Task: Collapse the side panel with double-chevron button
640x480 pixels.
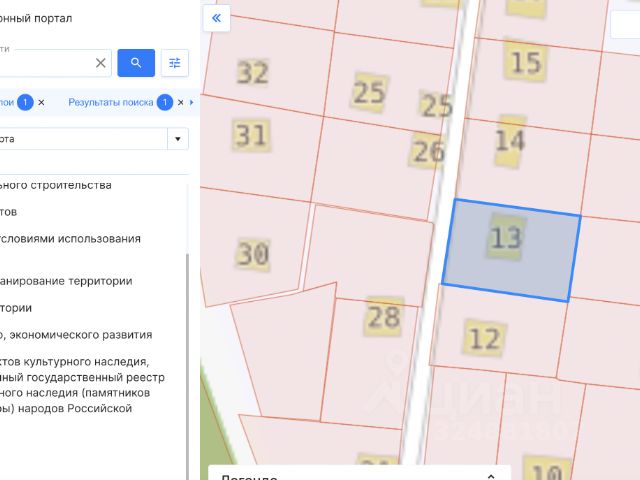Action: (216, 18)
